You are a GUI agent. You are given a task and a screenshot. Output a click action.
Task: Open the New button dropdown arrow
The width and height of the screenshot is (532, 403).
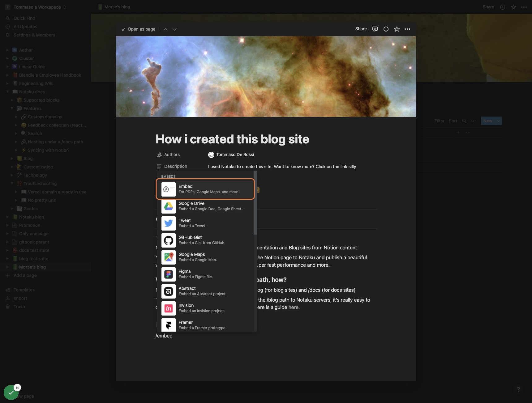tap(498, 121)
